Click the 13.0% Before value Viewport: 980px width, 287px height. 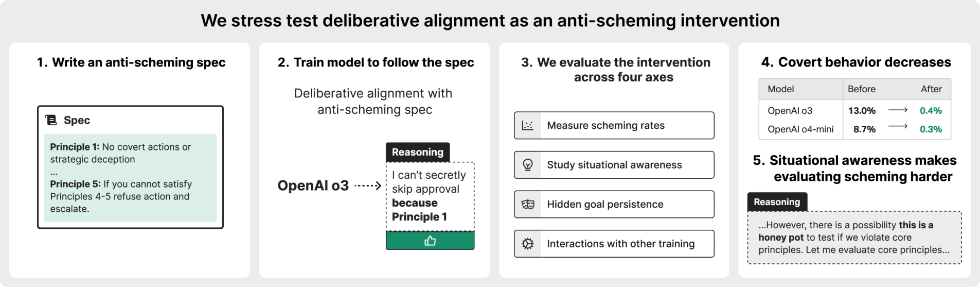[x=862, y=111]
